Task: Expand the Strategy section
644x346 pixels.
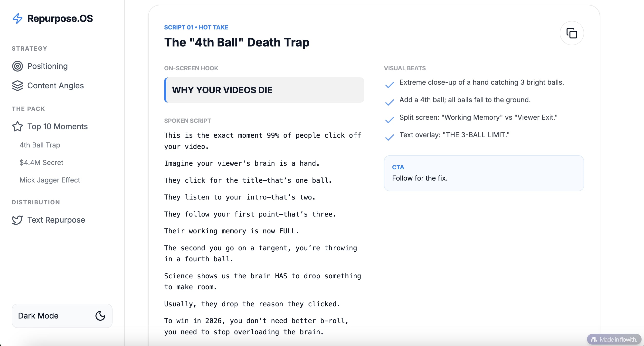Action: pyautogui.click(x=29, y=48)
